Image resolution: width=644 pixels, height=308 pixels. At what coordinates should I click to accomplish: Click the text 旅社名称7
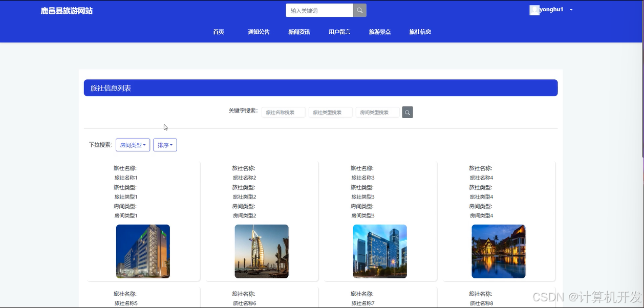(x=363, y=303)
